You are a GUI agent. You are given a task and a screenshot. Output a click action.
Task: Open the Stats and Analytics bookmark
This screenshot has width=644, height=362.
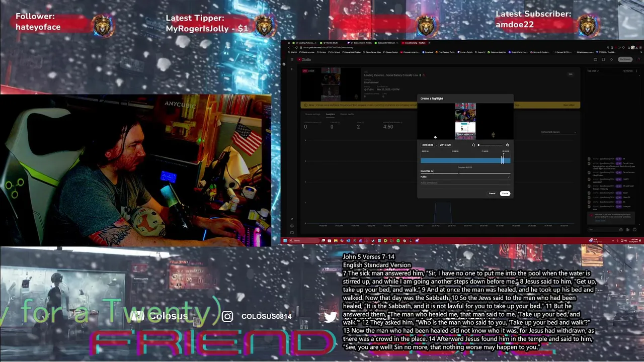(497, 52)
